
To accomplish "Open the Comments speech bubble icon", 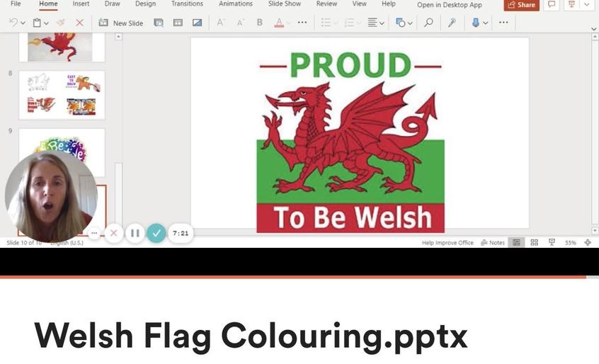I will coord(552,4).
